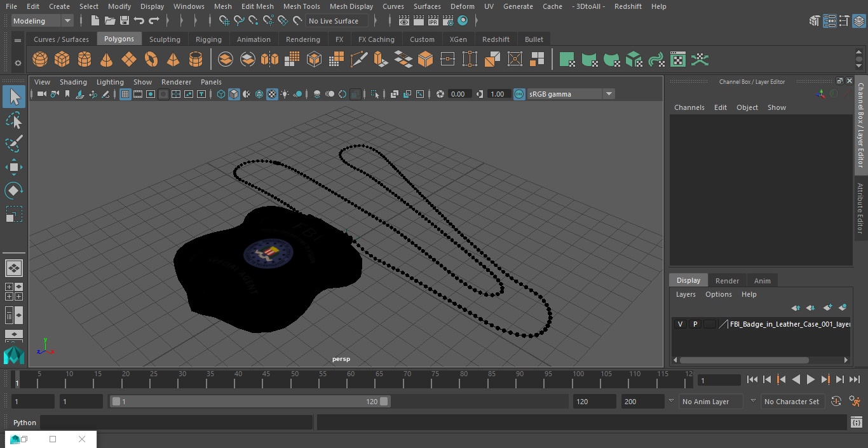The height and width of the screenshot is (448, 868).
Task: Select the Lasso select tool
Action: pos(14,120)
